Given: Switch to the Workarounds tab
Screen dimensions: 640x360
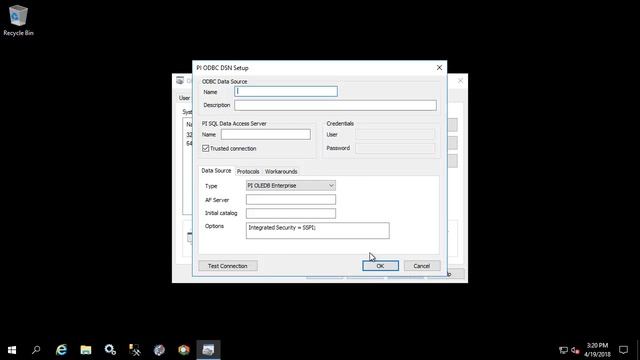Looking at the screenshot, I should point(281,171).
